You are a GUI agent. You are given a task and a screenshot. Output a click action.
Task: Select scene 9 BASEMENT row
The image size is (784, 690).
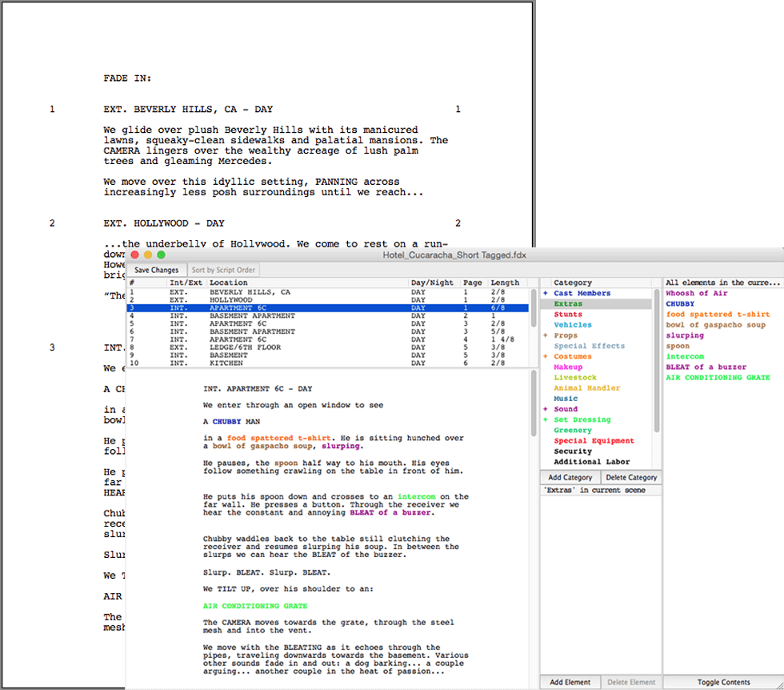[x=327, y=355]
